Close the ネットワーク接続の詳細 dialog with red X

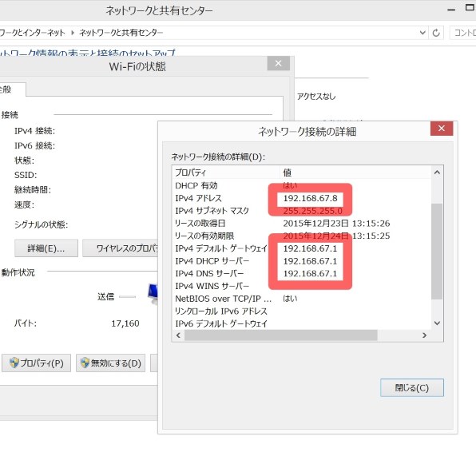click(442, 129)
